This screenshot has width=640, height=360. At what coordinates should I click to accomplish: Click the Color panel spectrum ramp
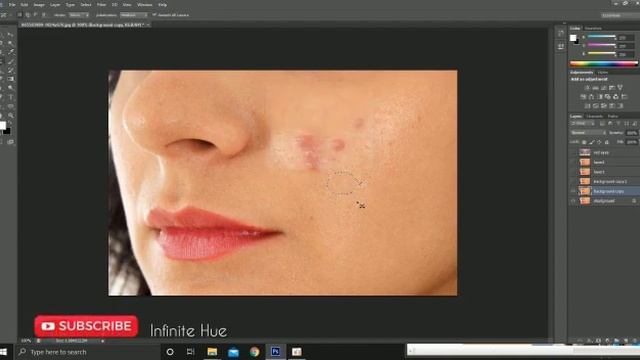603,64
